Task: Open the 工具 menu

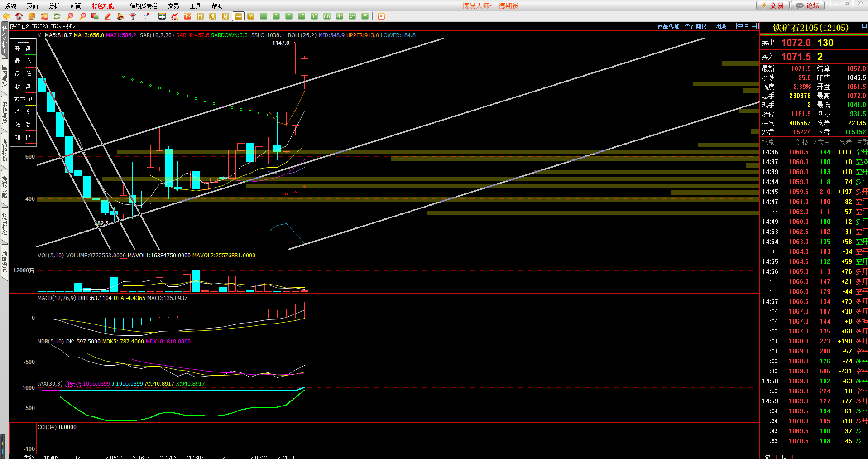Action: (x=195, y=6)
